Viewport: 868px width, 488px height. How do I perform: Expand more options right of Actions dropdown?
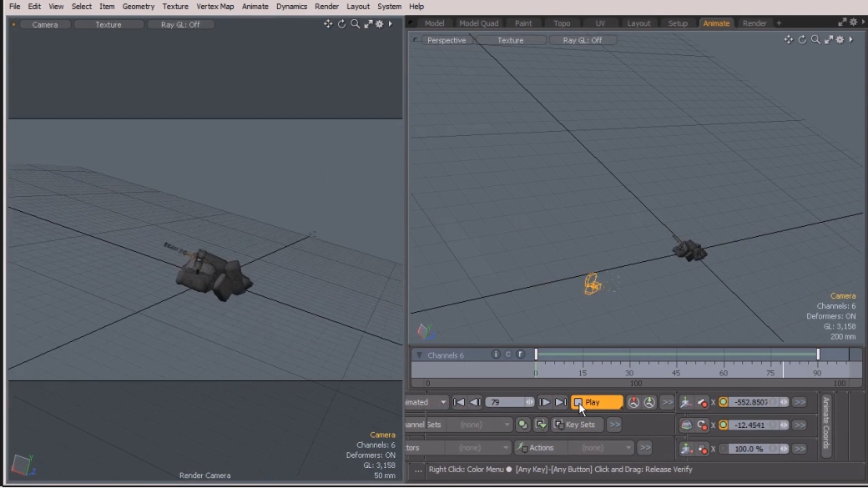coord(644,448)
